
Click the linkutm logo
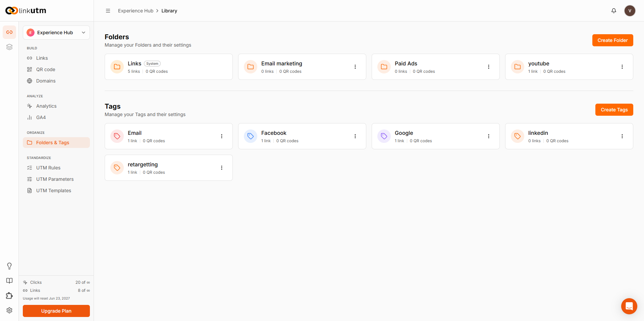(26, 11)
